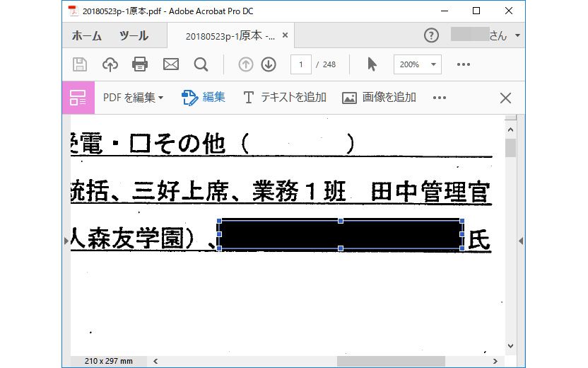Switch to ホーム tab

point(87,35)
